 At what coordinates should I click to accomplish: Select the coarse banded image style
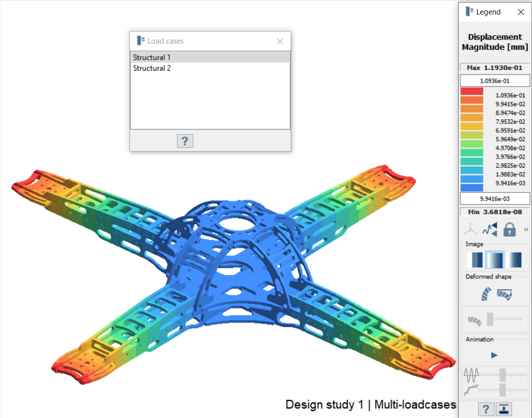(x=475, y=259)
